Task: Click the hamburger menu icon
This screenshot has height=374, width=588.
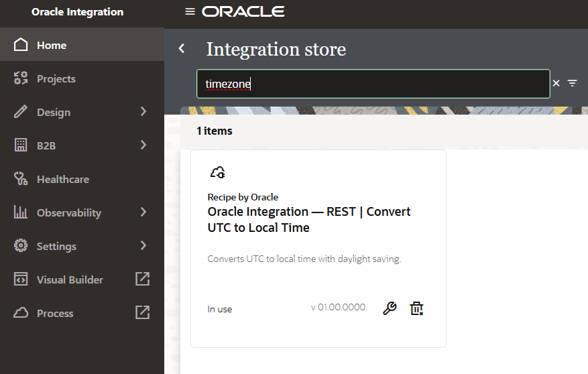Action: [190, 12]
